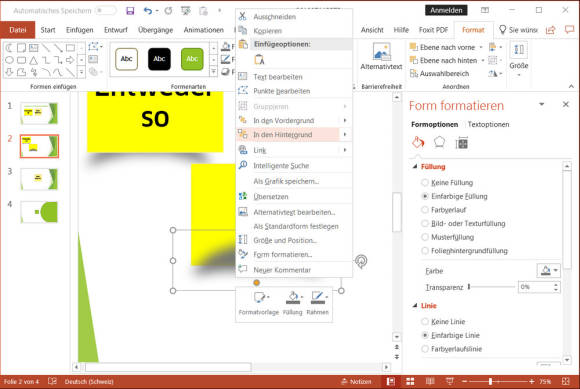The height and width of the screenshot is (389, 580).
Task: Open the Effects pentagon icon tab
Action: click(439, 142)
